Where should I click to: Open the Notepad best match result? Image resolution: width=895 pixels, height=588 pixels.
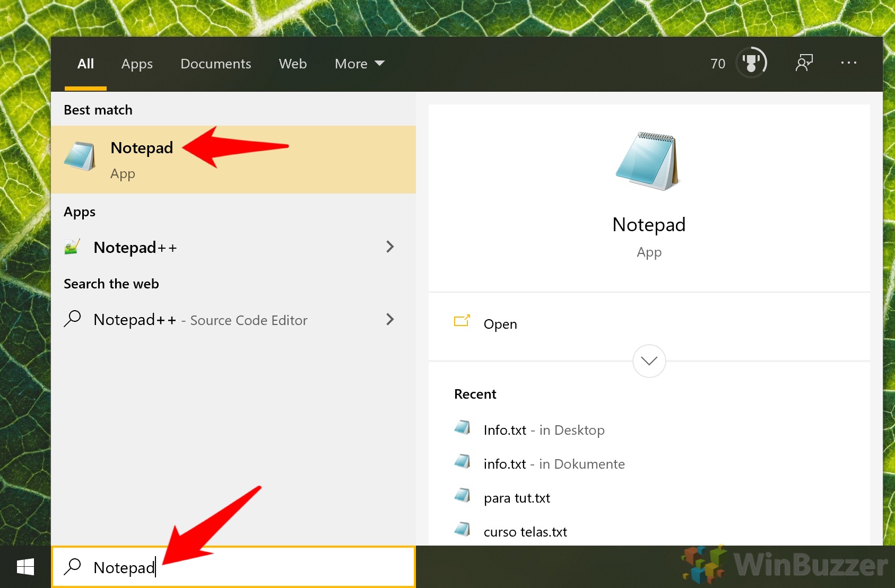point(233,160)
